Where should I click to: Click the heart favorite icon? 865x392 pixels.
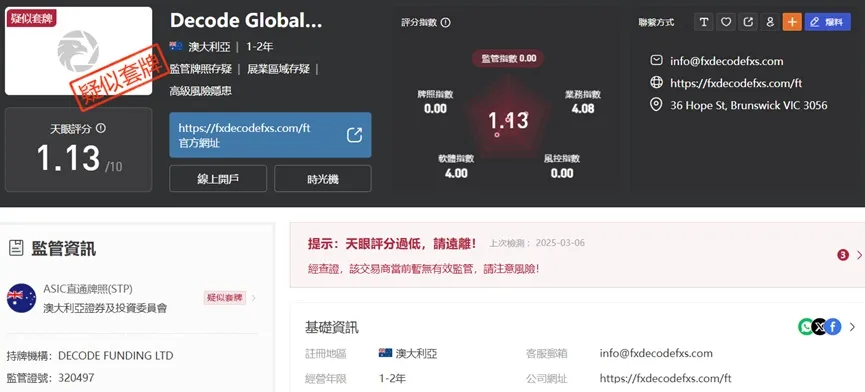click(x=726, y=22)
